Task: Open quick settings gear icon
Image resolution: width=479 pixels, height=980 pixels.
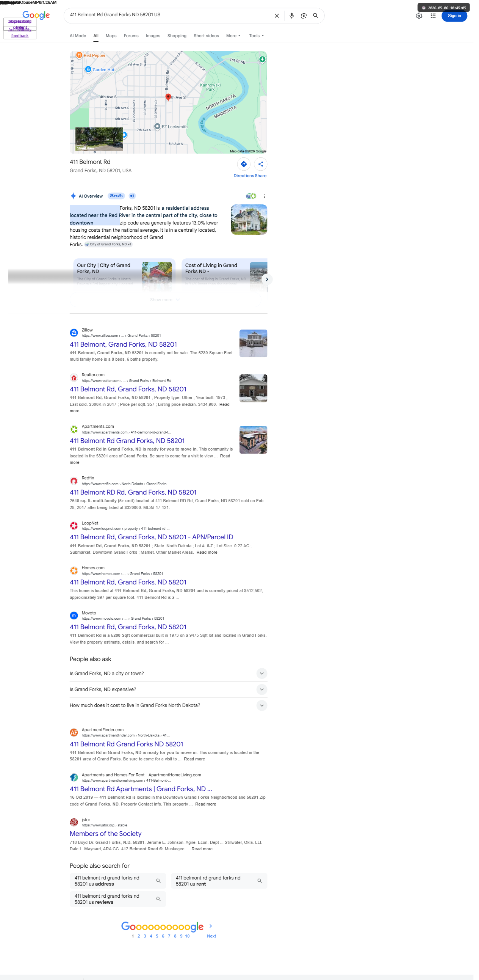Action: [x=420, y=16]
